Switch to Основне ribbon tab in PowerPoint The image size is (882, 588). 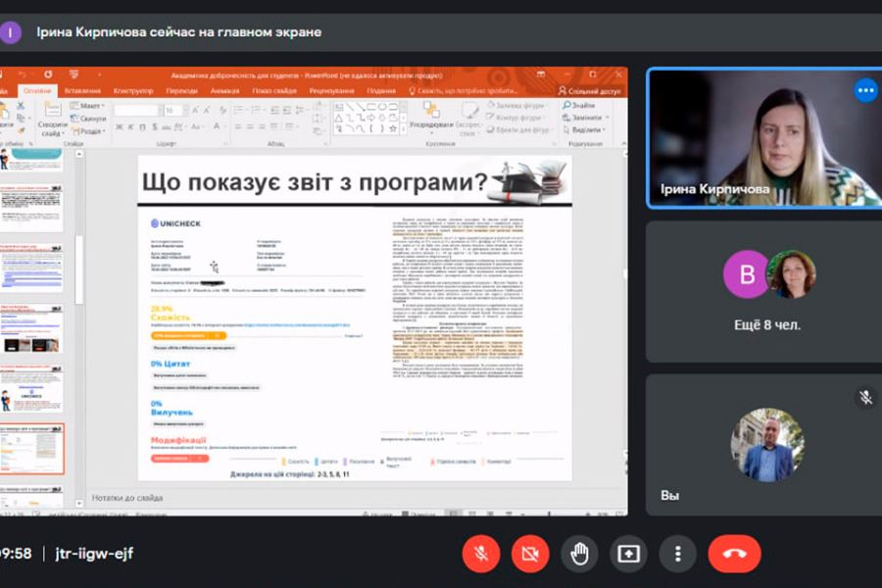[37, 90]
